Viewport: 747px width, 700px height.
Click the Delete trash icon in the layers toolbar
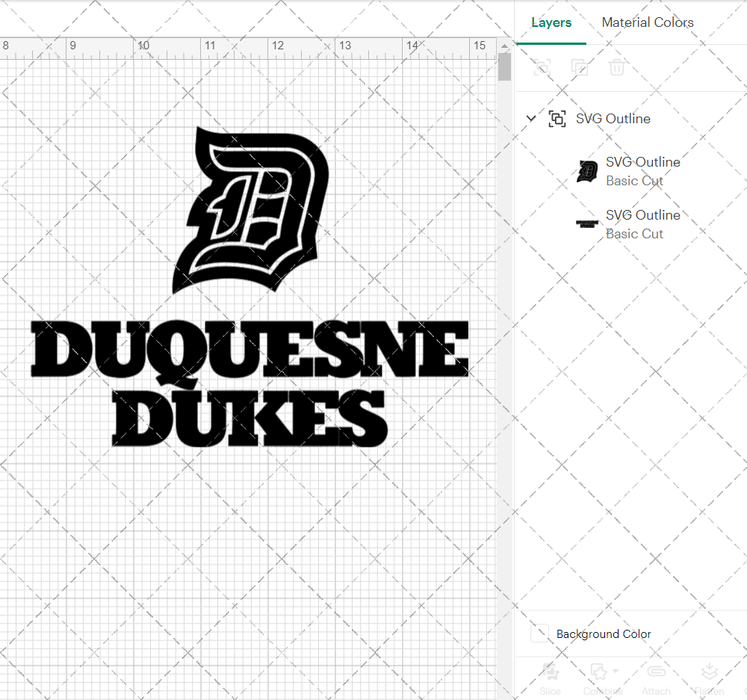tap(616, 67)
